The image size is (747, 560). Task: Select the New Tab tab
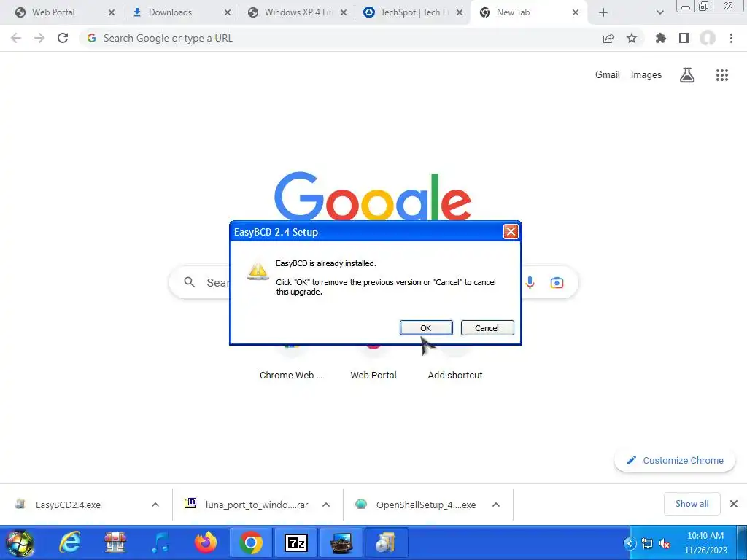[x=513, y=12]
